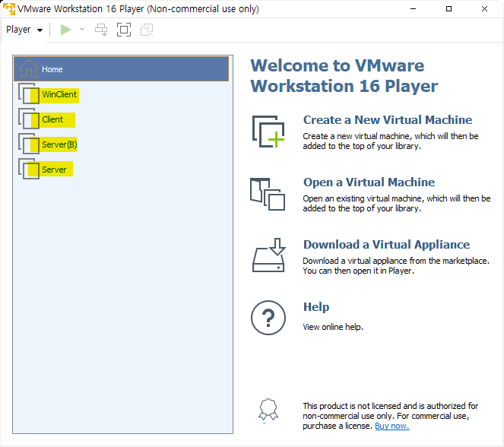Select Home in the library list

click(121, 68)
